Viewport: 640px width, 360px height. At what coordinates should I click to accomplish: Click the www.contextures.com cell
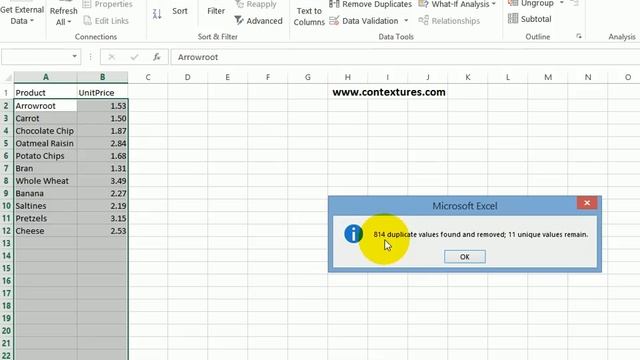coord(389,92)
